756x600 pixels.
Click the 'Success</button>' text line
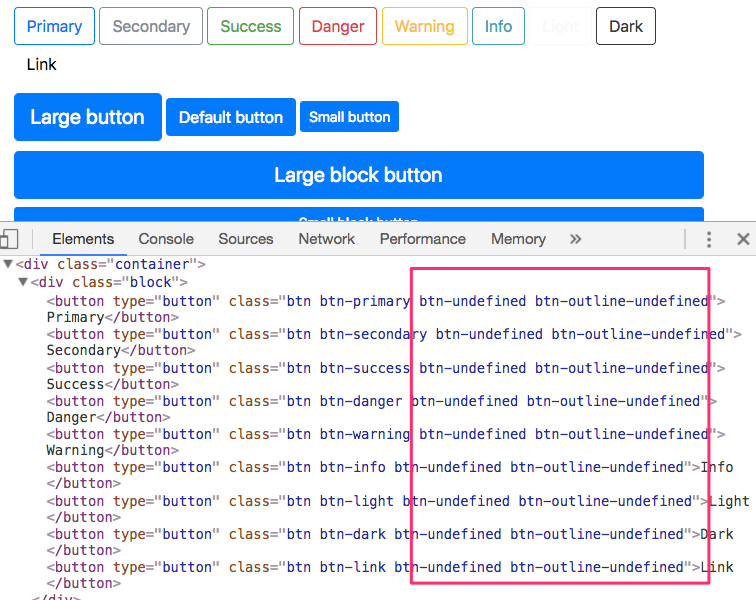[112, 384]
